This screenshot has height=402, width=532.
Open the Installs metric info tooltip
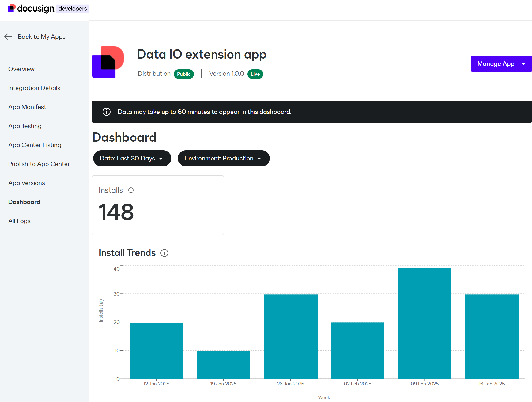pos(131,190)
